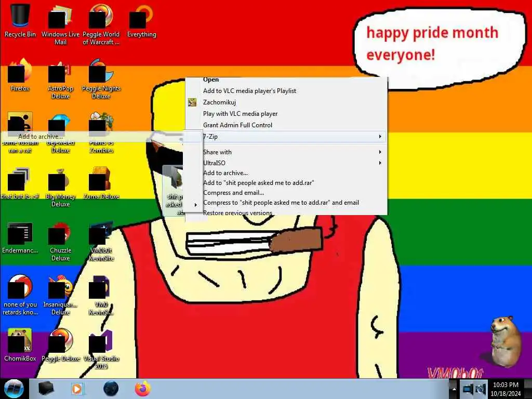Open the 'some russian ran a rat' icon
The width and height of the screenshot is (532, 399).
[20, 132]
